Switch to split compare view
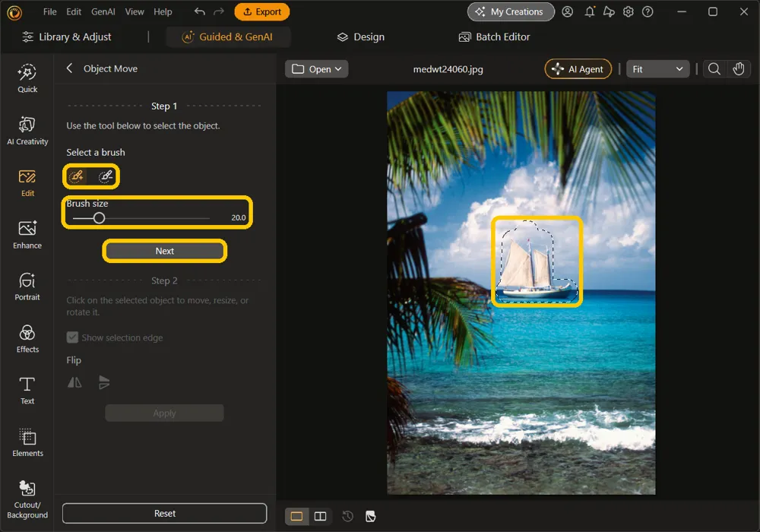This screenshot has width=760, height=532. point(321,516)
